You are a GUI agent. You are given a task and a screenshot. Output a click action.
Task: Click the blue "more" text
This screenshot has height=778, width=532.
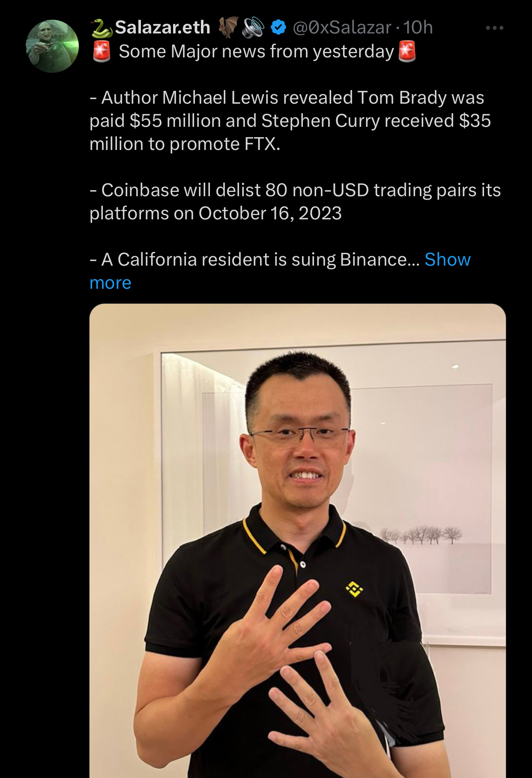(111, 283)
